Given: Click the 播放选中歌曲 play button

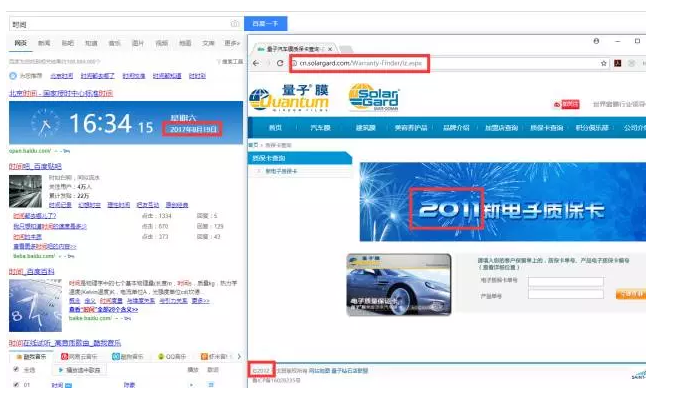Looking at the screenshot, I should point(79,370).
